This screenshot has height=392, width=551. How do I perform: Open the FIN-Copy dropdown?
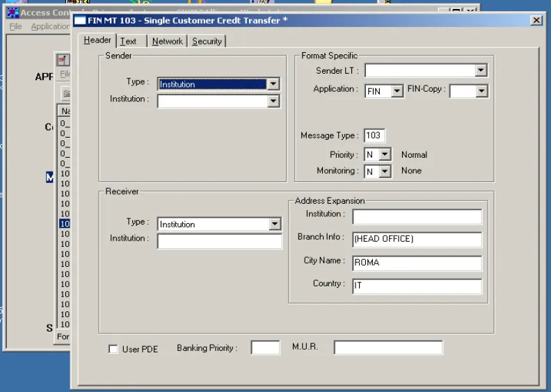pos(481,91)
